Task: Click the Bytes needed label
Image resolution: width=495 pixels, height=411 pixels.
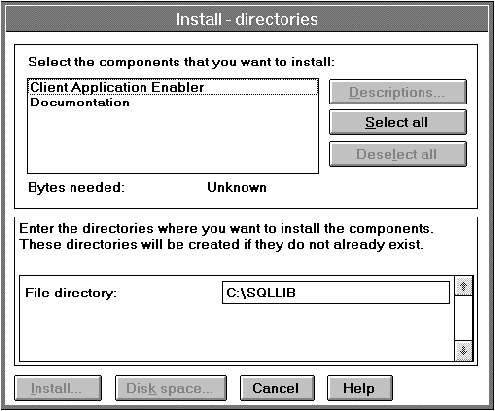Action: click(x=77, y=188)
